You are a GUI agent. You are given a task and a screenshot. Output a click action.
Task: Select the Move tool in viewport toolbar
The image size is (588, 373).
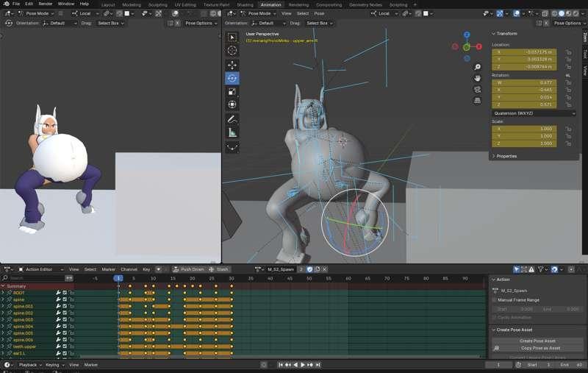pyautogui.click(x=232, y=65)
